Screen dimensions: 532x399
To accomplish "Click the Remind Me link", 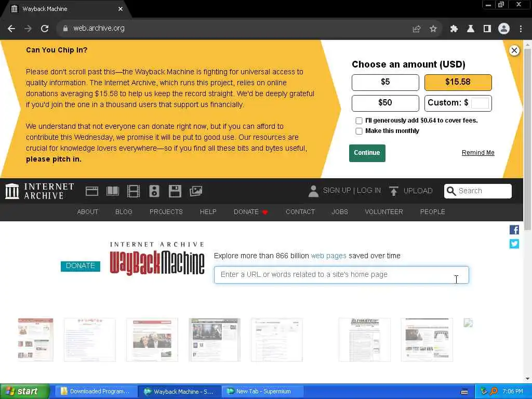I will pos(478,153).
